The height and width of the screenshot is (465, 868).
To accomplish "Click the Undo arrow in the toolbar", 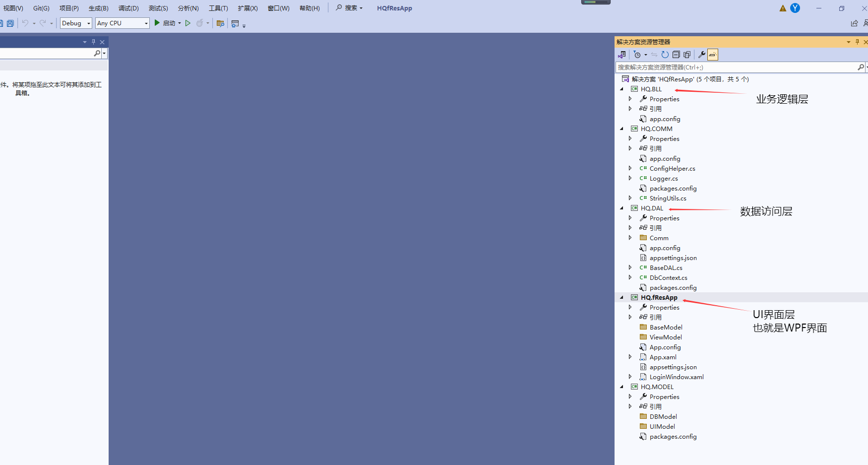I will point(25,23).
